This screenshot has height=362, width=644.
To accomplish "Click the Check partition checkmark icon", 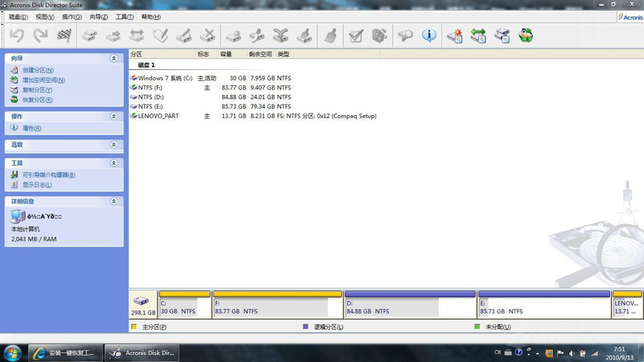I will [x=356, y=35].
